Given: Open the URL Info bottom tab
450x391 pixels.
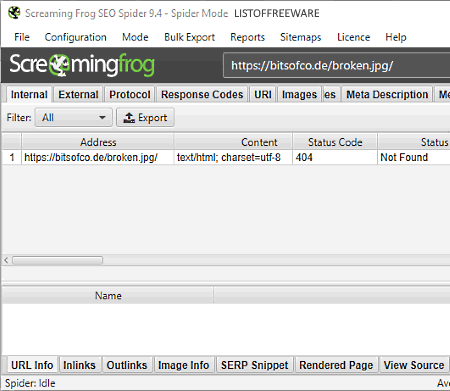Looking at the screenshot, I should tap(32, 365).
